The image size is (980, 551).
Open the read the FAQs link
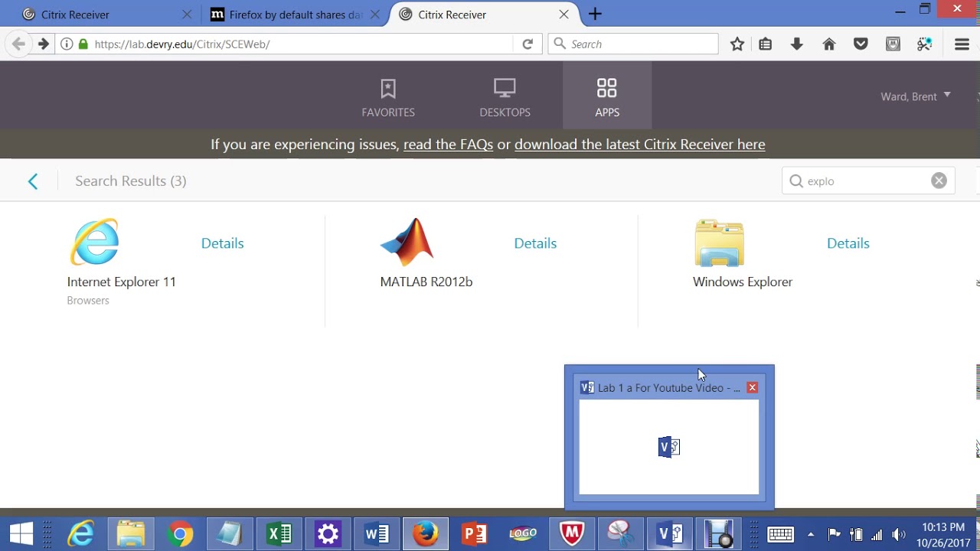pos(448,144)
